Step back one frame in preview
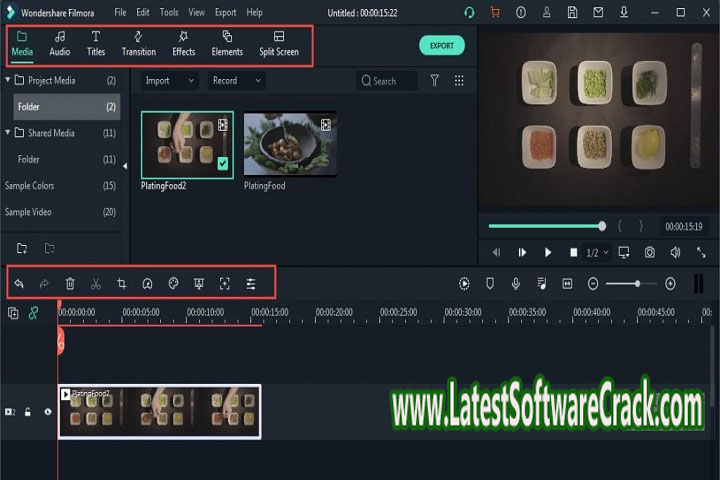Screen dimensions: 720x480 pyautogui.click(x=496, y=252)
